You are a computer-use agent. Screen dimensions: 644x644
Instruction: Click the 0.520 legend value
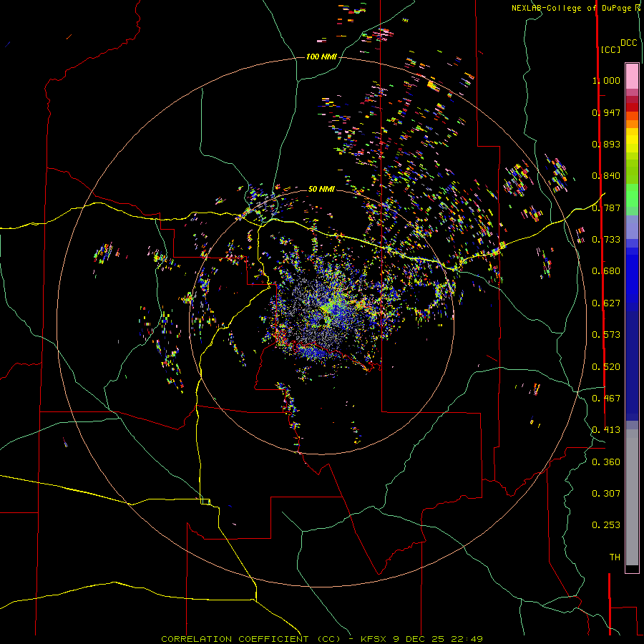(x=606, y=367)
